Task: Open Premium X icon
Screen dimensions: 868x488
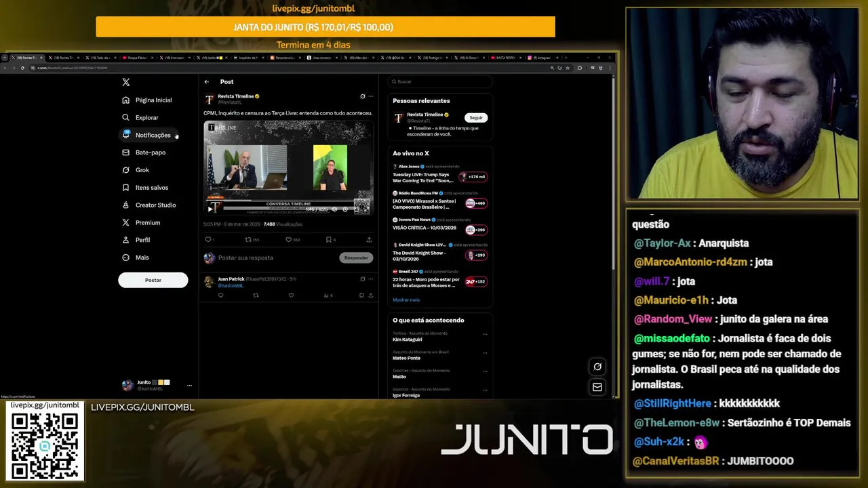Action: [x=125, y=222]
